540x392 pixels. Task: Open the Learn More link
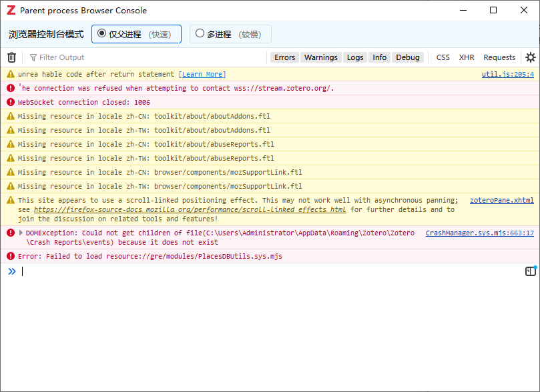pyautogui.click(x=202, y=74)
